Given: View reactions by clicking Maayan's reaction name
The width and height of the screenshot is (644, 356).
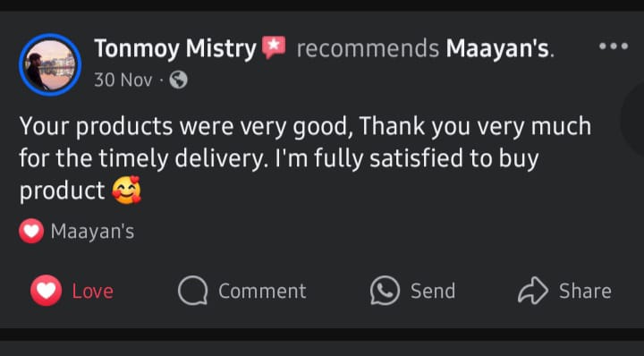Looking at the screenshot, I should pos(92,231).
